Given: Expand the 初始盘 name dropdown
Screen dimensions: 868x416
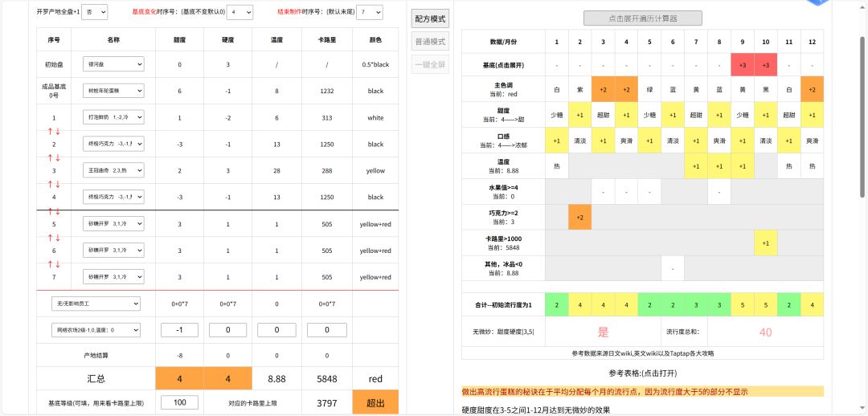Looking at the screenshot, I should pyautogui.click(x=113, y=64).
